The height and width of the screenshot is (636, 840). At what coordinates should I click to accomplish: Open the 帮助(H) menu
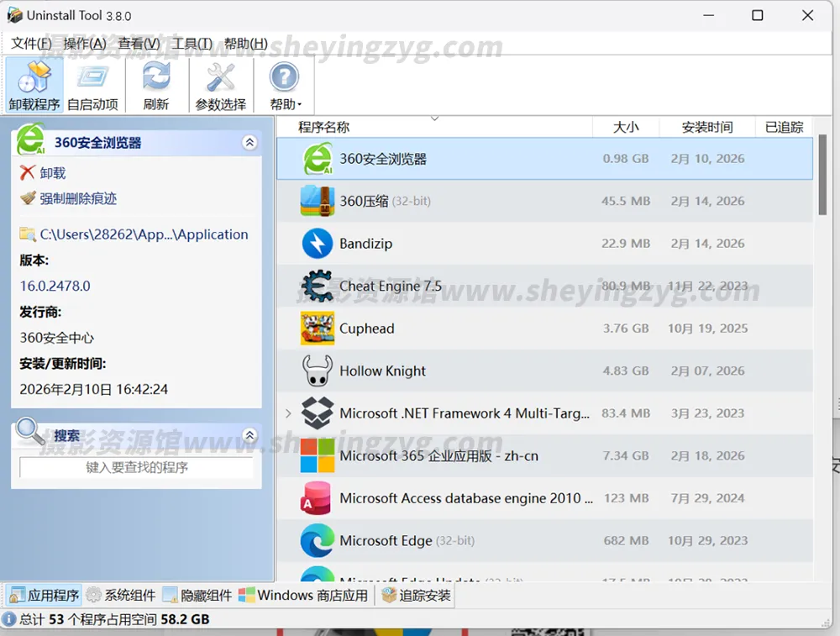click(246, 44)
